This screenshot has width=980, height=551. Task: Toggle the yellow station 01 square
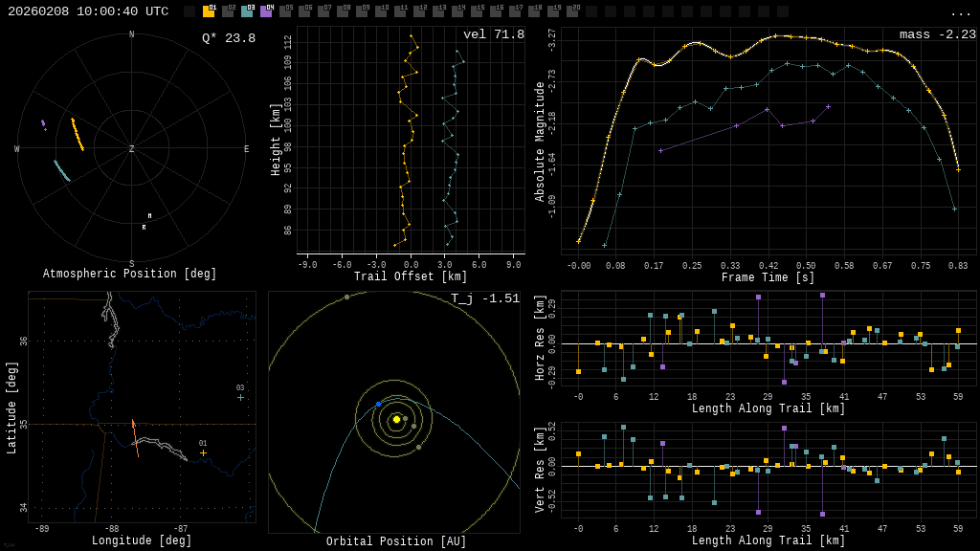coord(209,11)
